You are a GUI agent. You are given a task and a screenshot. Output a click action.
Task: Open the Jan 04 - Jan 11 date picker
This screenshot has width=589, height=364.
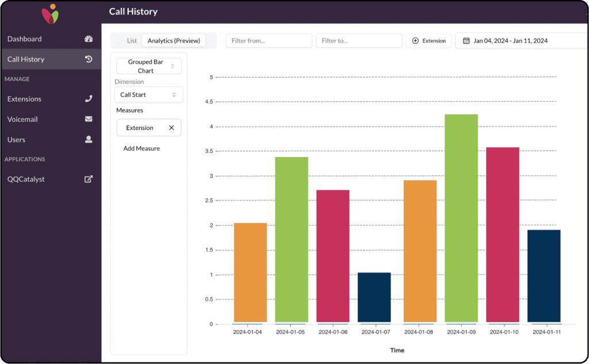[521, 41]
